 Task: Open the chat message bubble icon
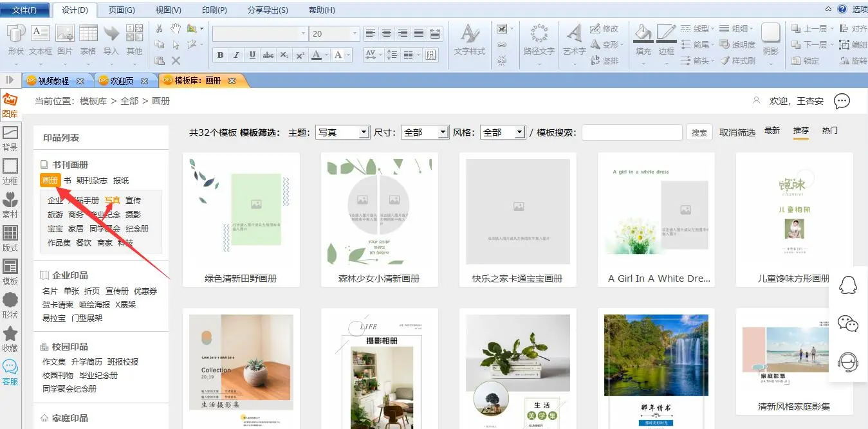point(842,101)
